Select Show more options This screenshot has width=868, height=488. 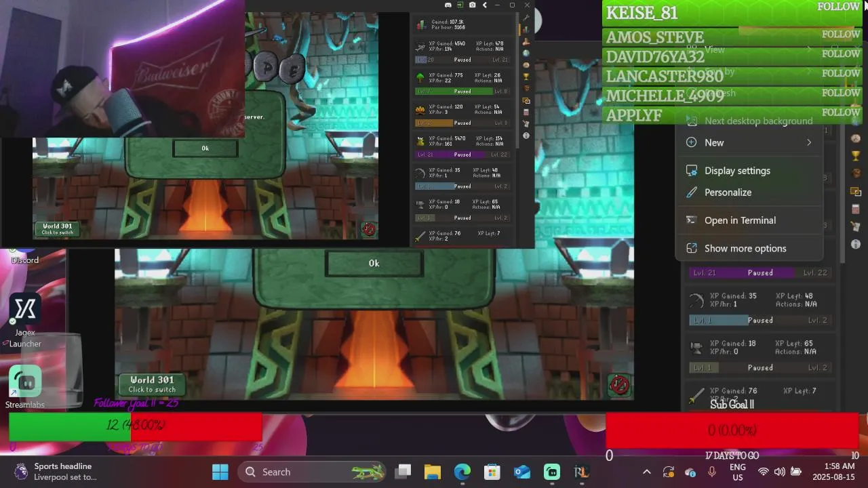[749, 249]
